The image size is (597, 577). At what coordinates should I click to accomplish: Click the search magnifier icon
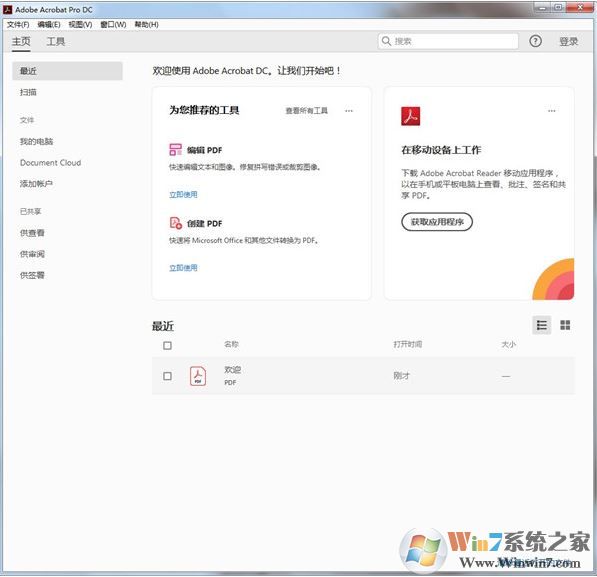[x=386, y=41]
